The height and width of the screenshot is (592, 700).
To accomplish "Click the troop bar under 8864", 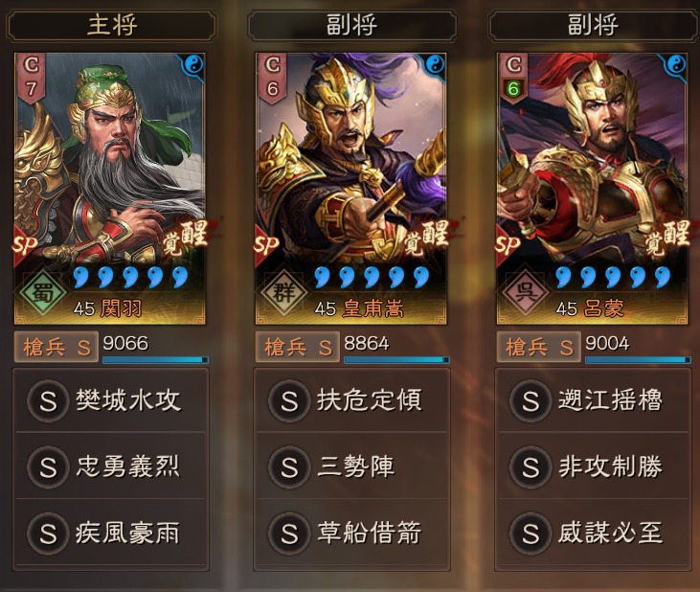I will click(396, 360).
